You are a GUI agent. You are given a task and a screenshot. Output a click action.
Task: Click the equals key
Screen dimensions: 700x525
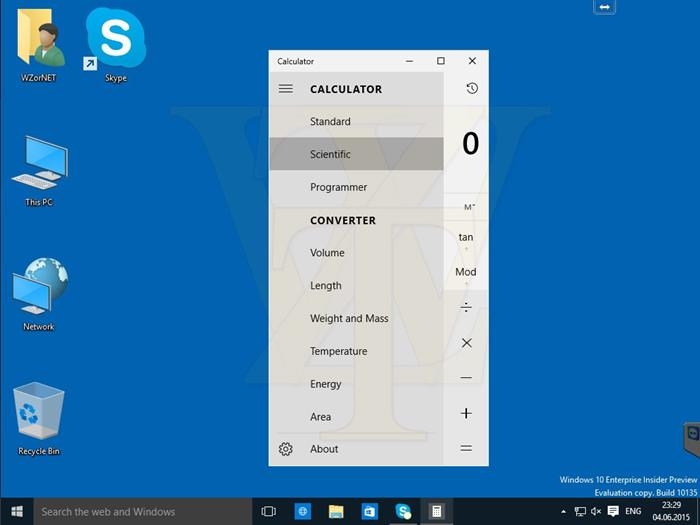466,448
